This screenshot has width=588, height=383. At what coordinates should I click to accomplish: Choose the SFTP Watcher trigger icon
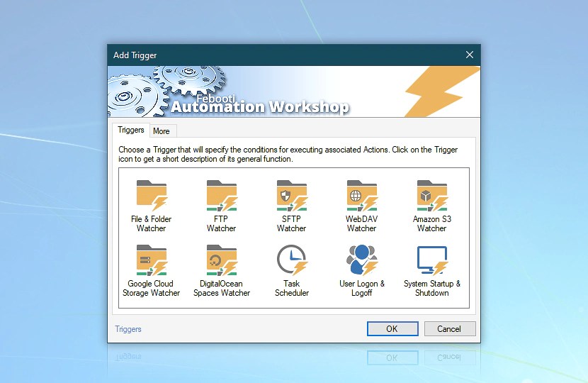[x=292, y=195]
